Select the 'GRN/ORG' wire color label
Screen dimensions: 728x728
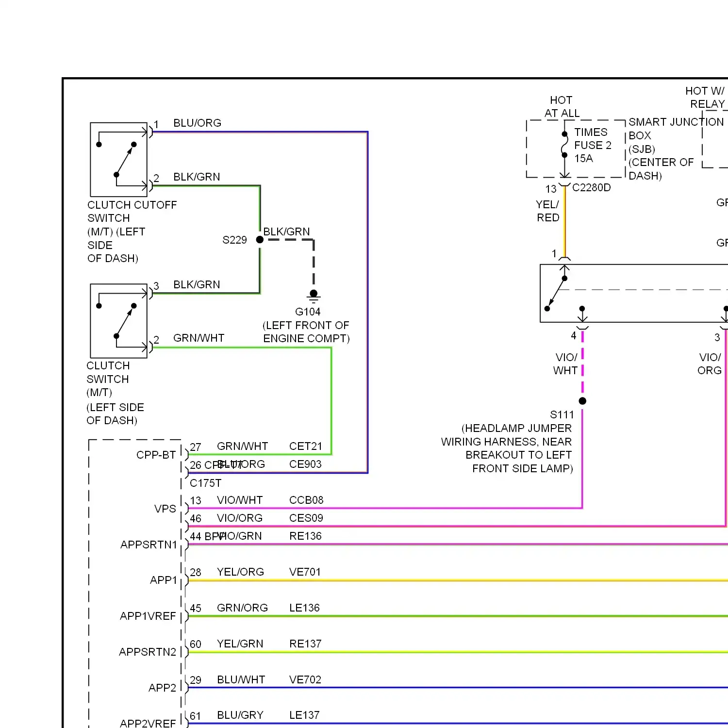242,608
